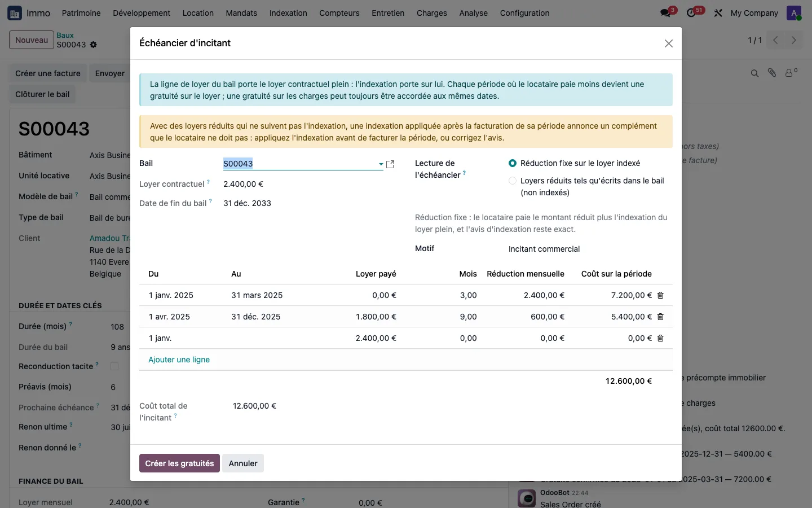Delete the 0,00 months schedule line

[661, 338]
